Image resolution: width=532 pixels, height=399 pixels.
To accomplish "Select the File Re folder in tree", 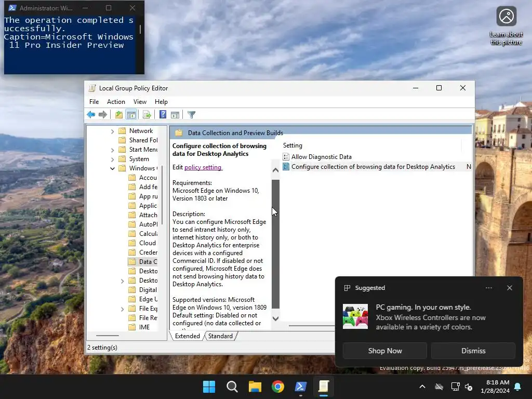I will pos(148,318).
